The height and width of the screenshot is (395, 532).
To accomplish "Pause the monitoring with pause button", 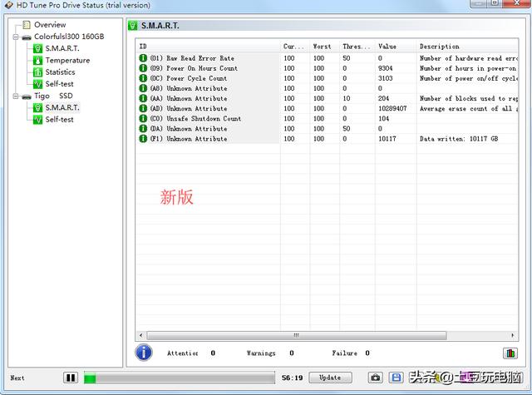I will [71, 378].
